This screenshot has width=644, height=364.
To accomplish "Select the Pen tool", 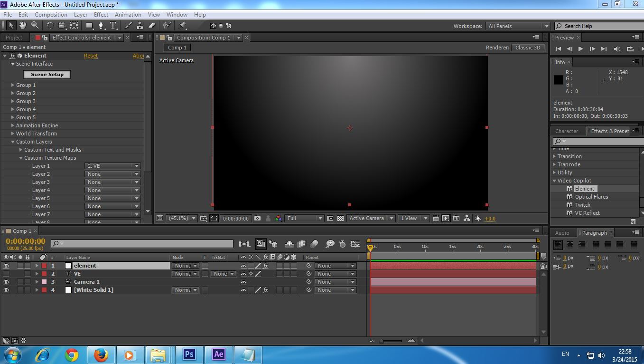I will pyautogui.click(x=101, y=26).
